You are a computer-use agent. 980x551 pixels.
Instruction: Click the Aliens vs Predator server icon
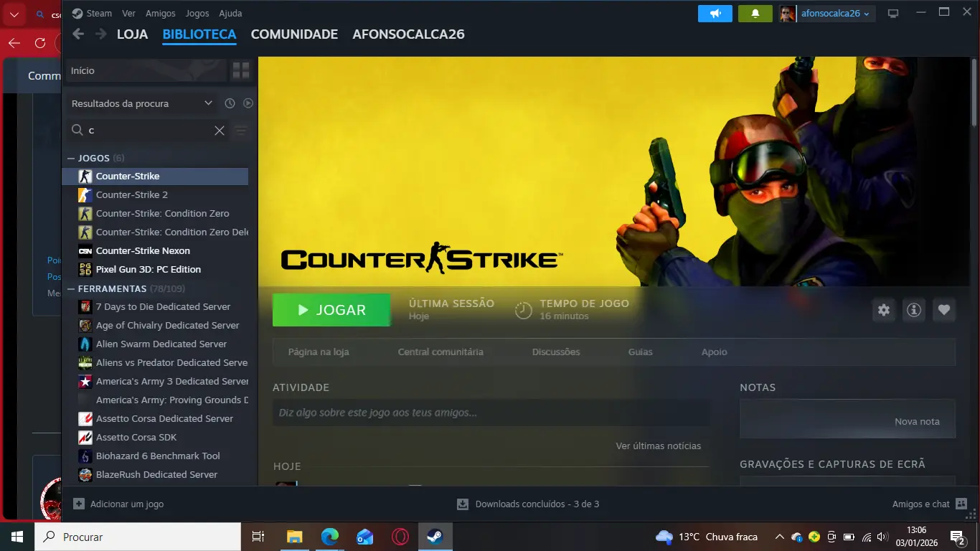[x=85, y=362]
